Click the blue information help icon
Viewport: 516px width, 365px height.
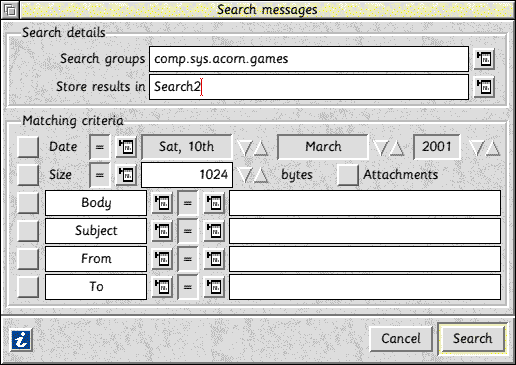pyautogui.click(x=21, y=340)
